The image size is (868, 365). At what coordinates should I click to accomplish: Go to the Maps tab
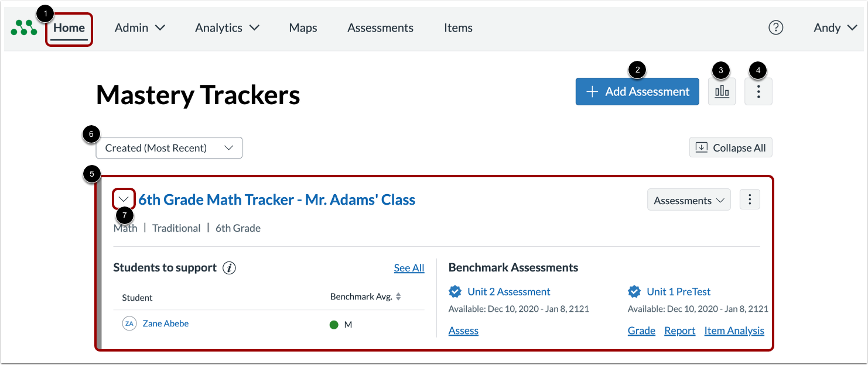point(303,27)
